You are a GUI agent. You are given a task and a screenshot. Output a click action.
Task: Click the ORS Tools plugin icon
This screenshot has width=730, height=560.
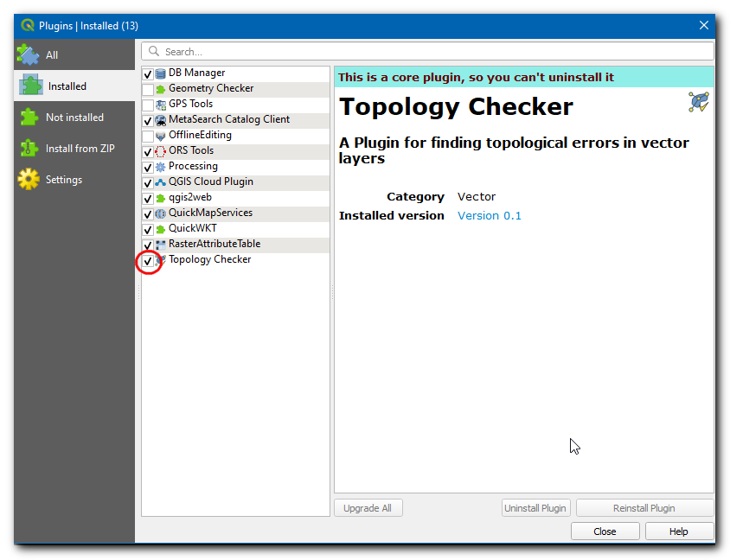(160, 151)
